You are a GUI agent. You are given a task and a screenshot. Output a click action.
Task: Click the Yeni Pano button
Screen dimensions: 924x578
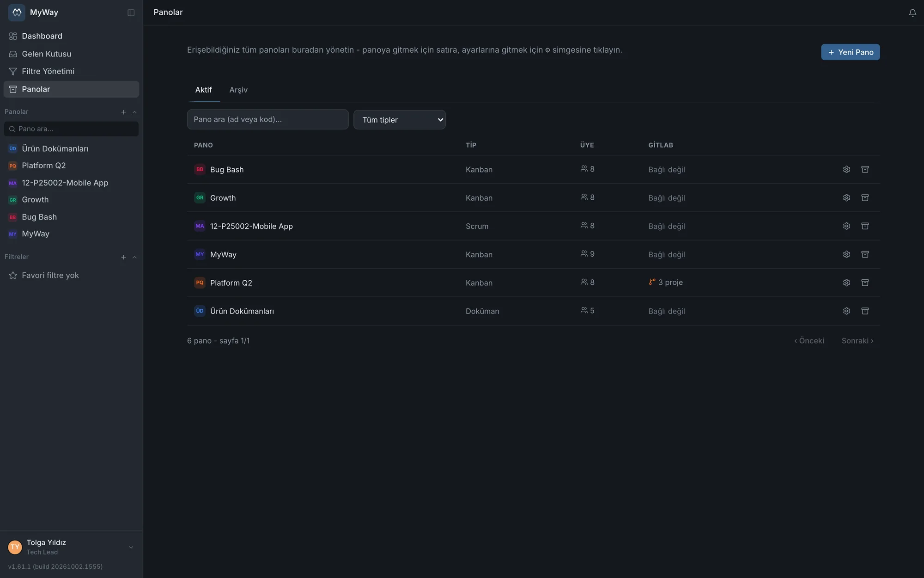(850, 52)
